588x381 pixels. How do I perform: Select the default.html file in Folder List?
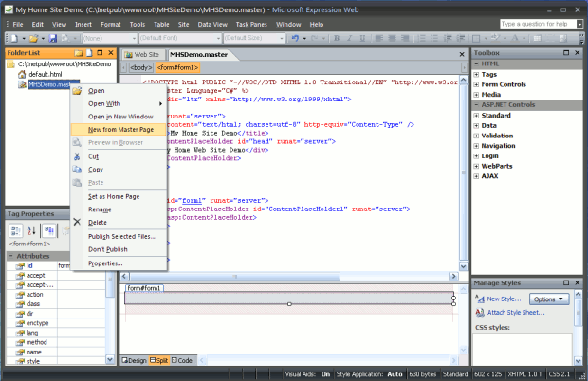click(45, 74)
